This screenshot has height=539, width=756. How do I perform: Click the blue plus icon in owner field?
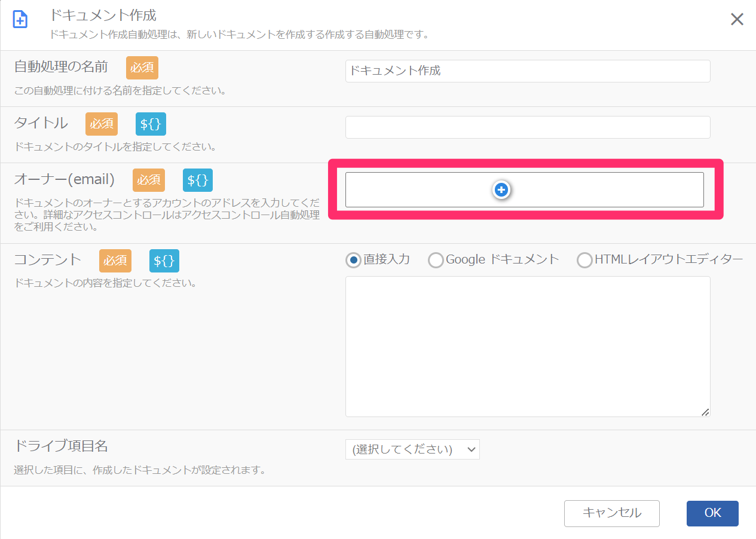501,190
